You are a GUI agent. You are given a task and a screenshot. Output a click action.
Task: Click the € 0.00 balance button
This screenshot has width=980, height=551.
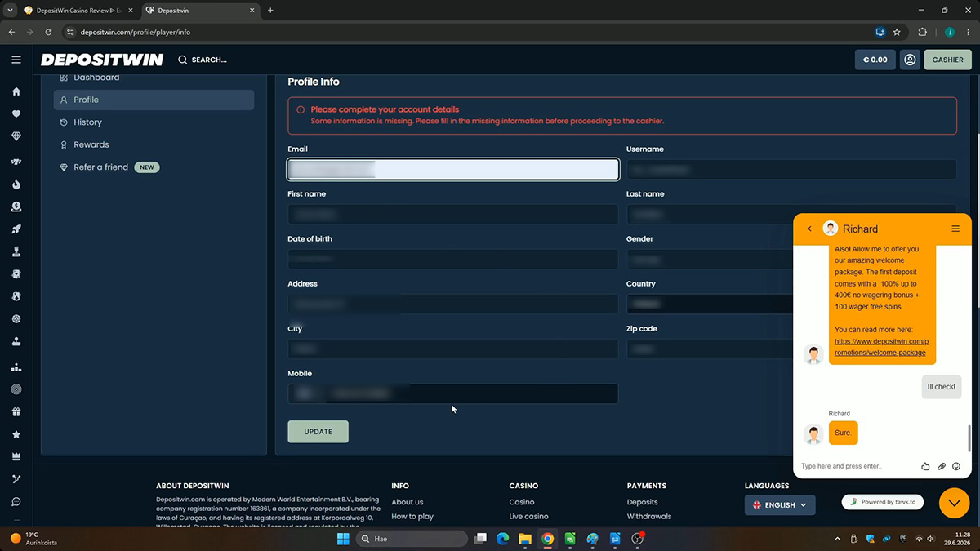click(x=875, y=60)
